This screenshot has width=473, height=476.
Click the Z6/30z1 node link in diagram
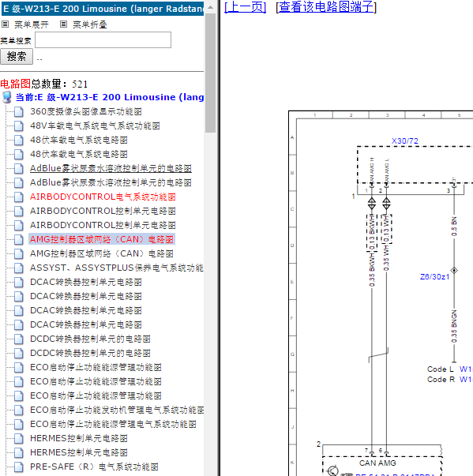pyautogui.click(x=434, y=277)
